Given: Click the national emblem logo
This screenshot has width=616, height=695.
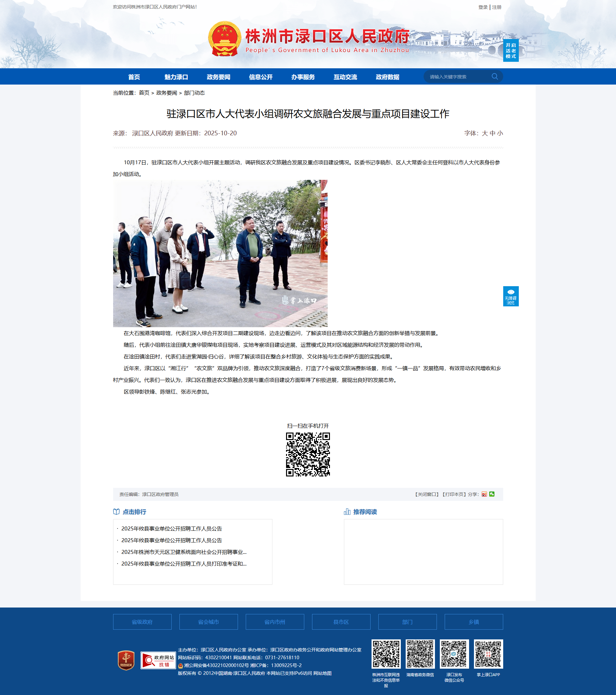Looking at the screenshot, I should tap(224, 39).
